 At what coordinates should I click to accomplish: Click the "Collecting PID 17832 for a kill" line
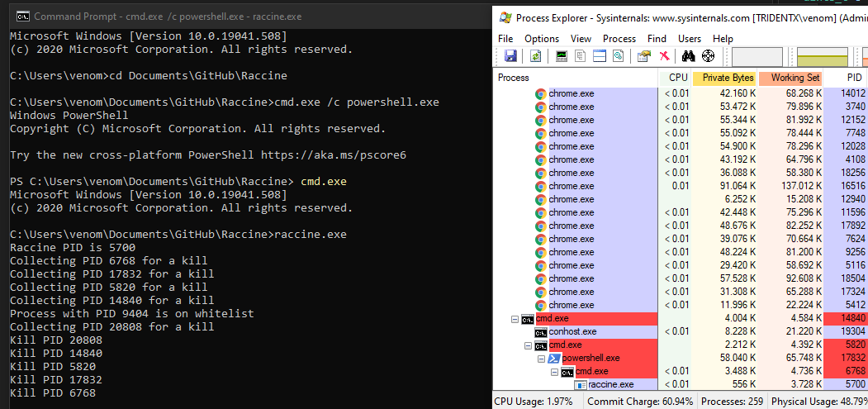[111, 273]
